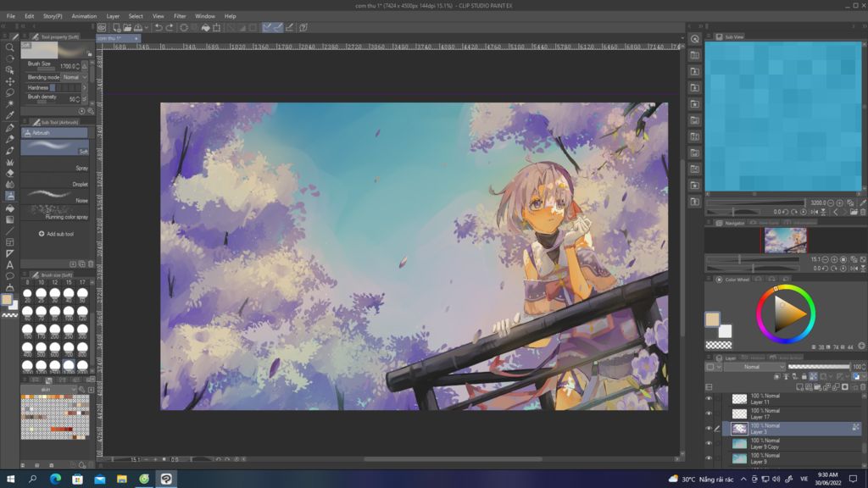Screen dimensions: 868x488
Task: Click the Quick Access search panel icon
Action: point(695,39)
